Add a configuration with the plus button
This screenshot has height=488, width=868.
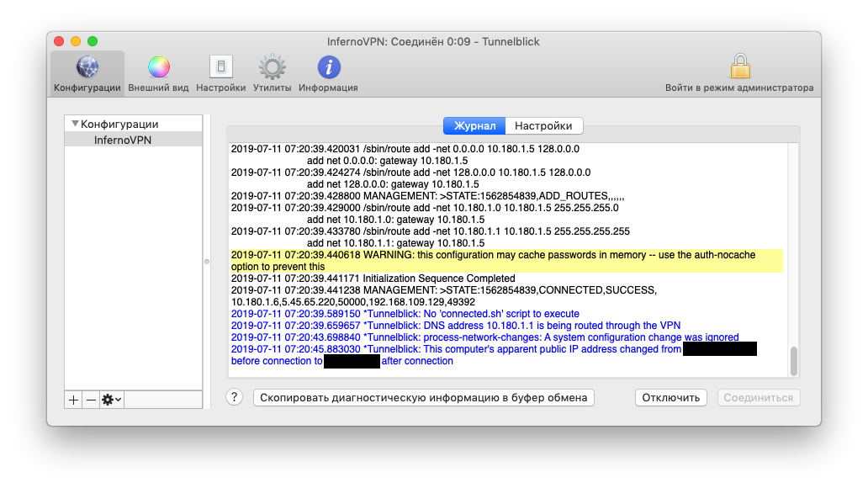(73, 400)
